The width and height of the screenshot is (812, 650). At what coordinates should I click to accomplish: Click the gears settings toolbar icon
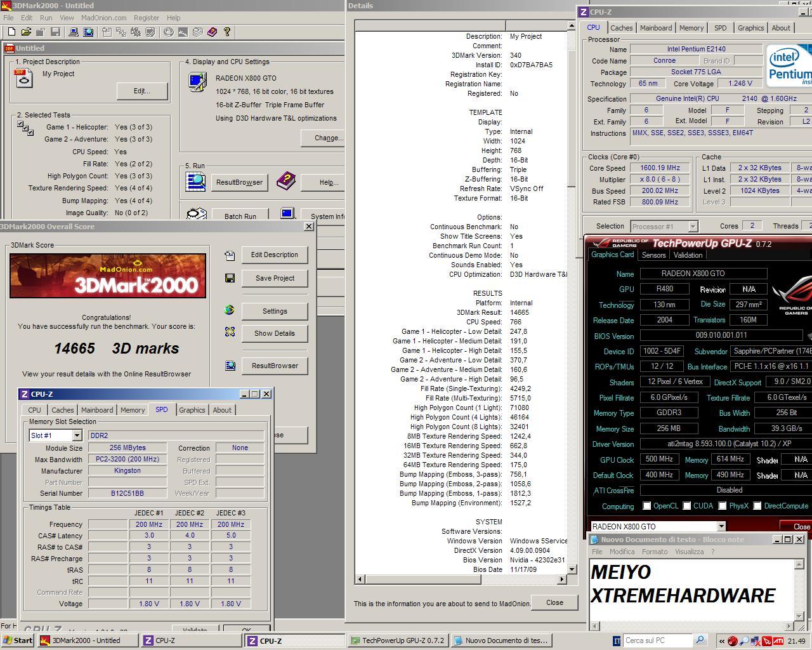pyautogui.click(x=136, y=32)
